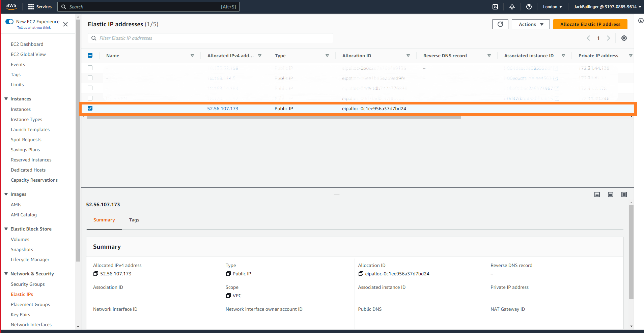Image resolution: width=644 pixels, height=333 pixels.
Task: Open Lifecycle Manager in sidebar
Action: (x=30, y=260)
